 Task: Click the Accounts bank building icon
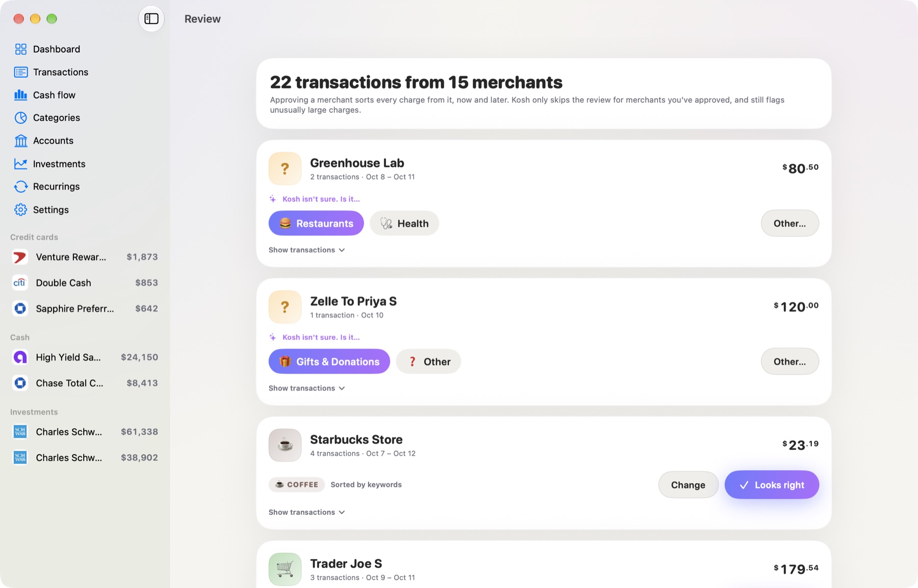click(21, 141)
